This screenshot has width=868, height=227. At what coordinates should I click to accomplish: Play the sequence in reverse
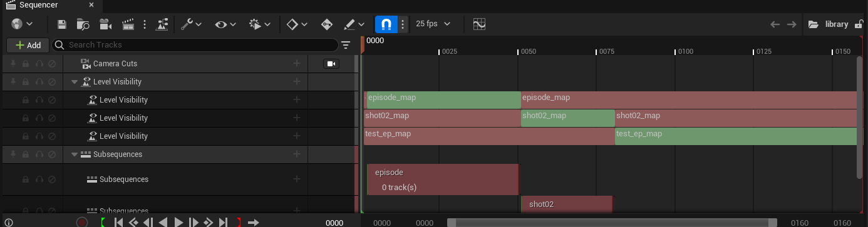click(163, 222)
